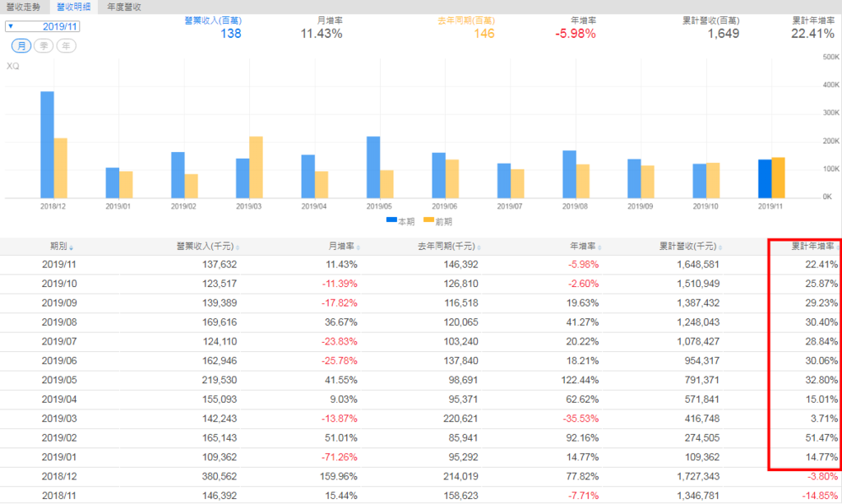
Task: Click the blue 本期 legend swatch
Action: click(x=391, y=220)
